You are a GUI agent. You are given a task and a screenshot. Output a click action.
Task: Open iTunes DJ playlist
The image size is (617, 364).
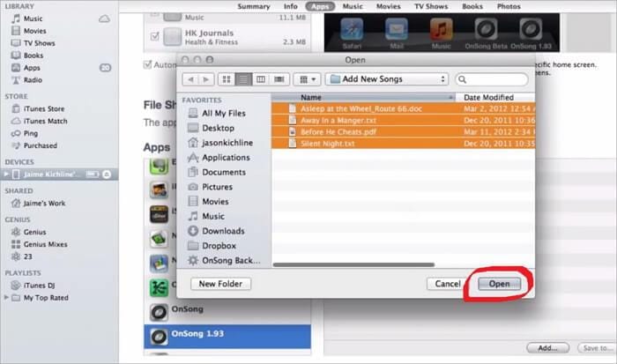point(39,286)
